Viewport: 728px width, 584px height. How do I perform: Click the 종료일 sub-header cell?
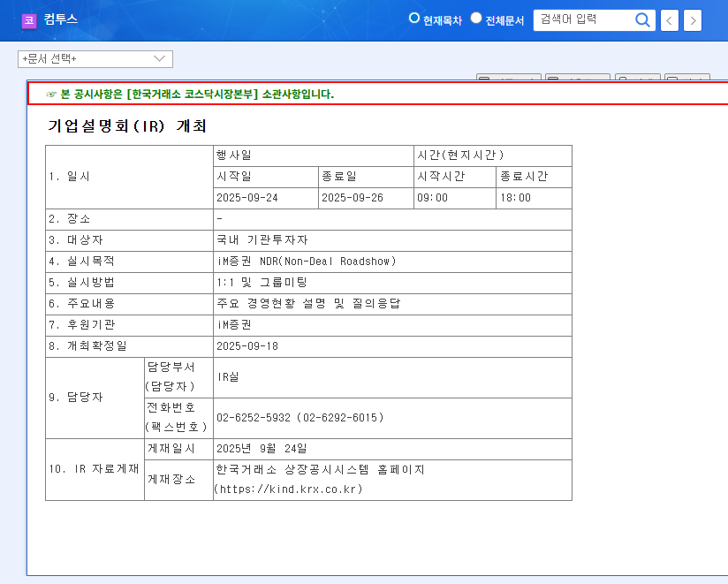click(366, 177)
